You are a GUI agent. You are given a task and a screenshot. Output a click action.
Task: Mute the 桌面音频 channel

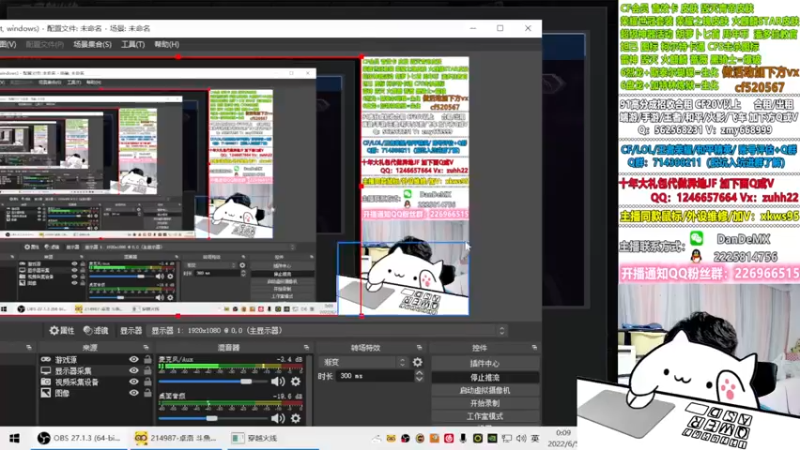pos(278,418)
